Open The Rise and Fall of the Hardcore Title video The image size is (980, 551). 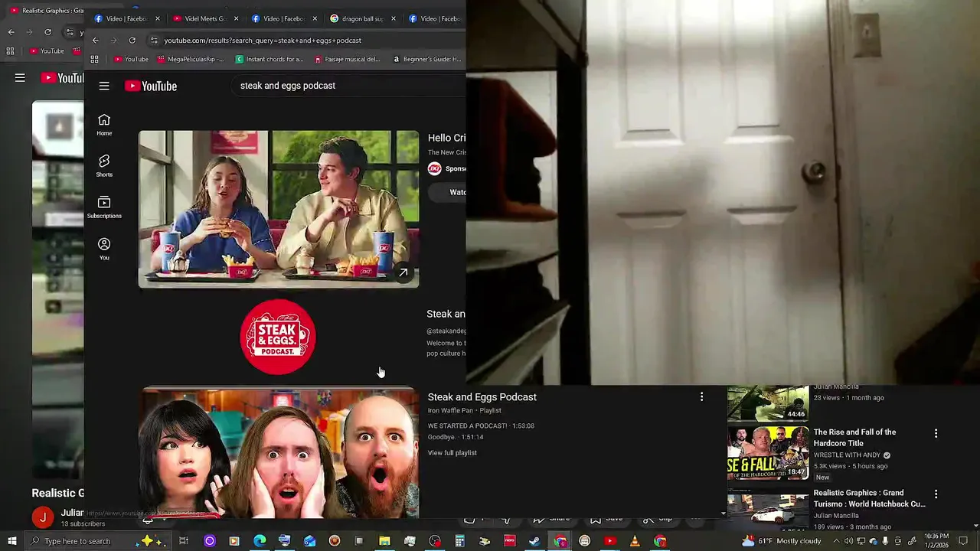[x=854, y=438]
